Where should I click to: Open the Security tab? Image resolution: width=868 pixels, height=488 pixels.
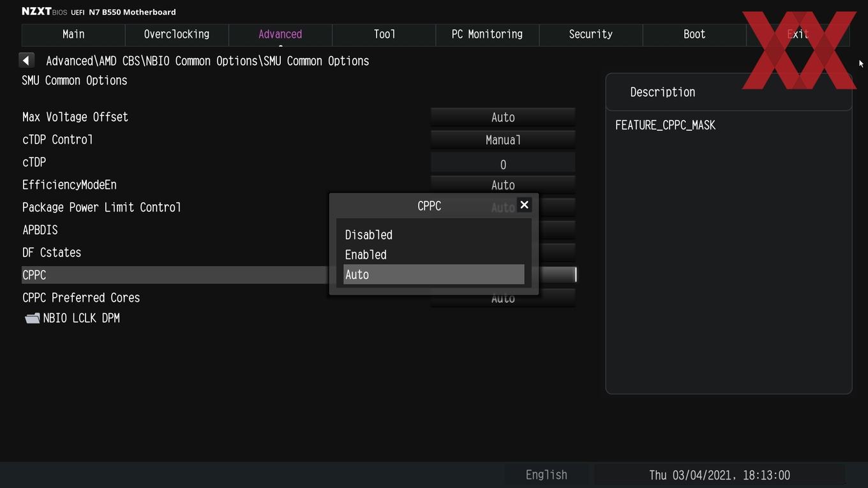click(591, 34)
